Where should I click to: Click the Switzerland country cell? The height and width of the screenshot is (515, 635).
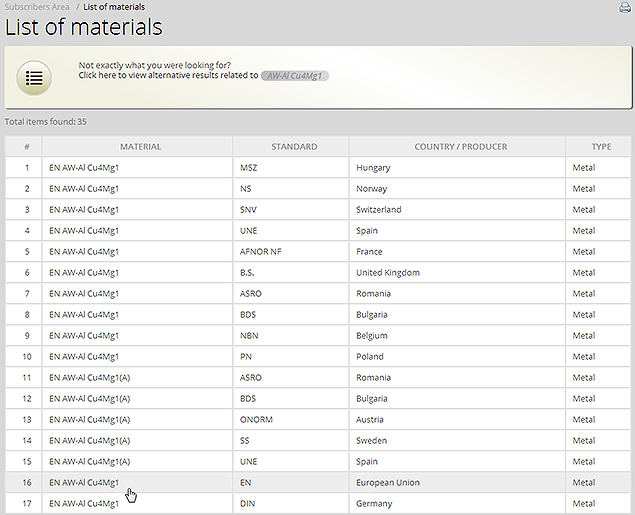[x=457, y=210]
